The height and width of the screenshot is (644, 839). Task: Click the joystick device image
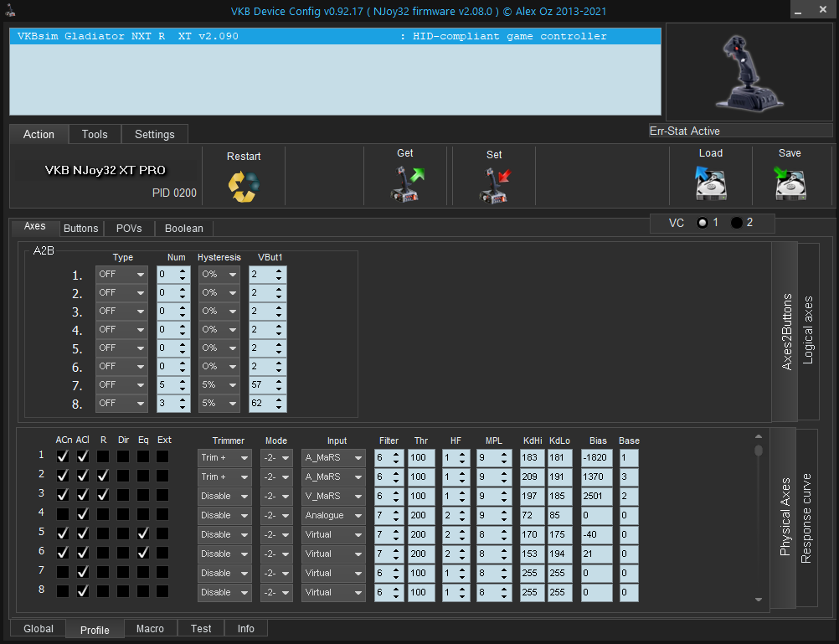point(749,73)
